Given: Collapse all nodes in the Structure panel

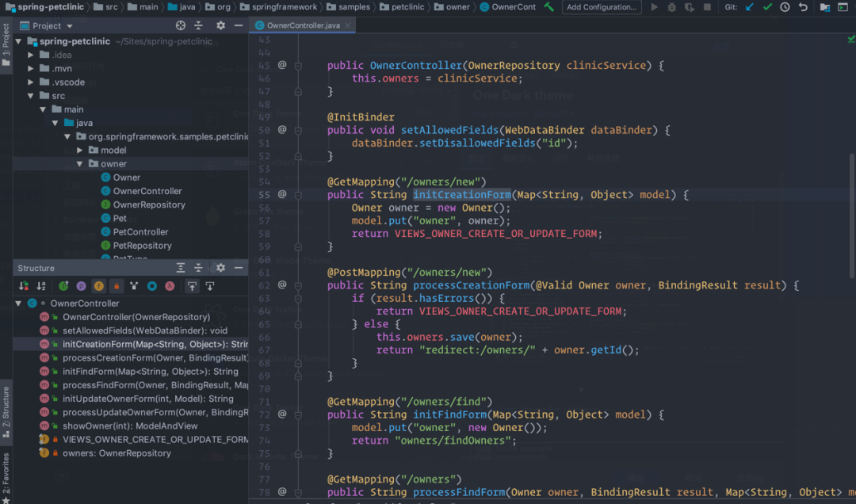Looking at the screenshot, I should tap(198, 268).
